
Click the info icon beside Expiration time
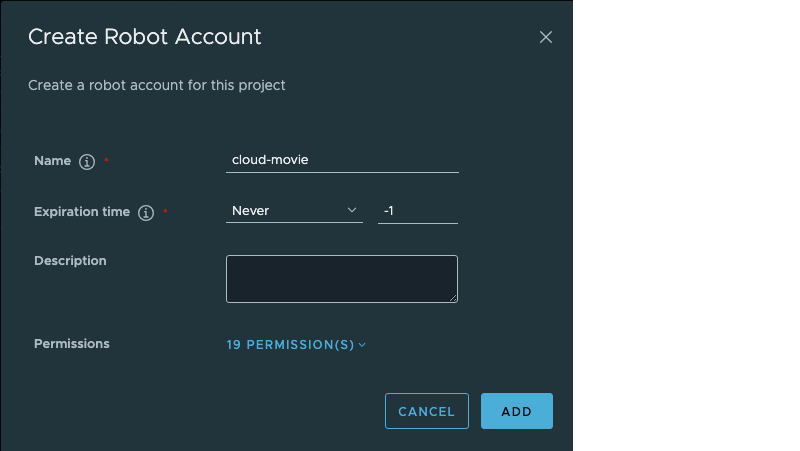click(x=146, y=212)
